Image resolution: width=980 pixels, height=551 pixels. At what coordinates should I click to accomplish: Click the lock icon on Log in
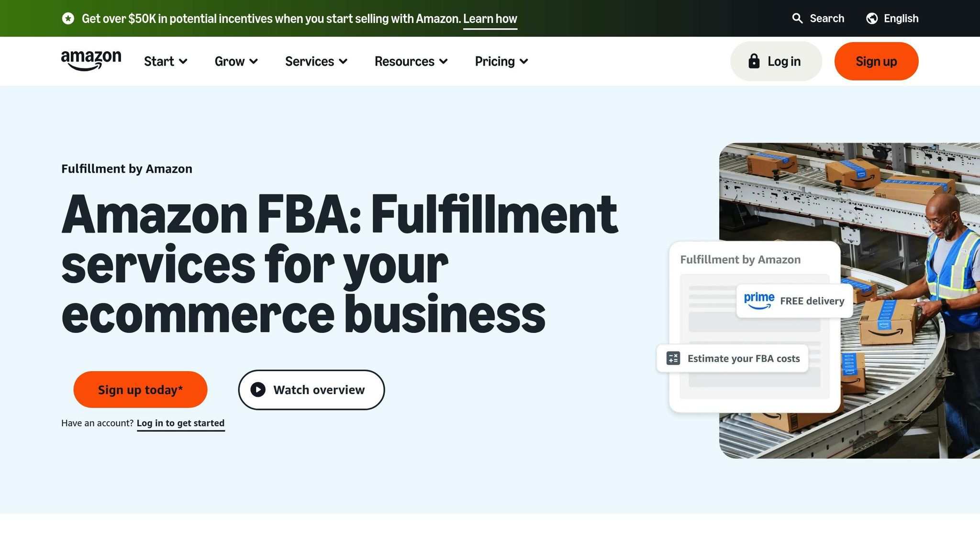point(754,61)
